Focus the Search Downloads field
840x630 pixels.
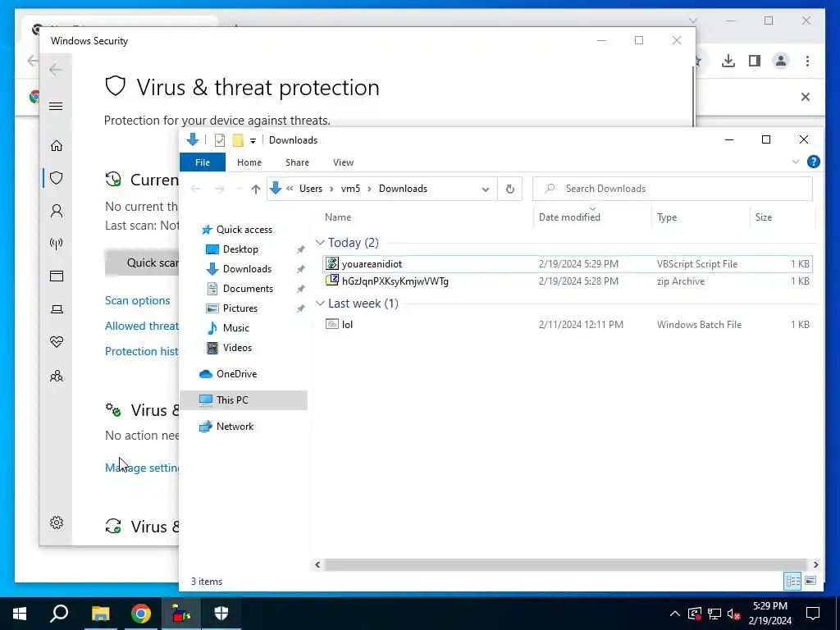tap(673, 189)
